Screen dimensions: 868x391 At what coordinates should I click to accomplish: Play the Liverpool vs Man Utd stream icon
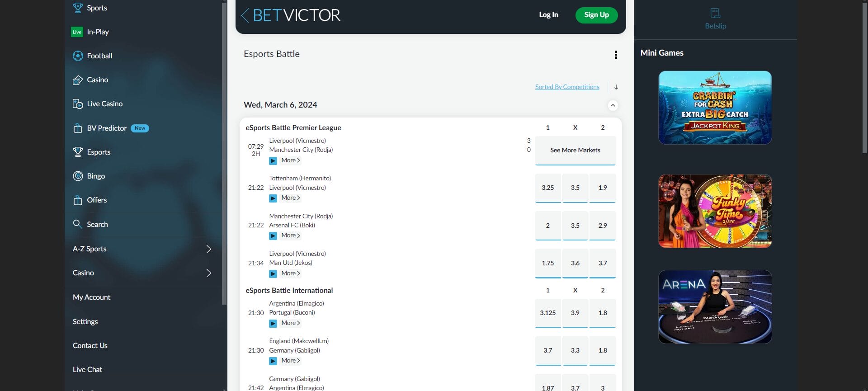tap(273, 273)
